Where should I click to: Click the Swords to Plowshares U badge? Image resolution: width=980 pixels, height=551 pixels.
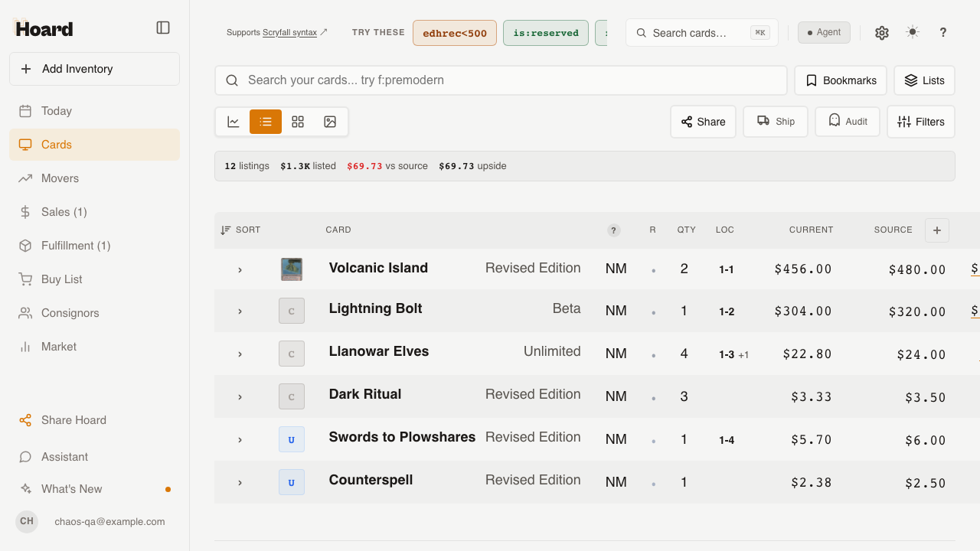[x=292, y=439]
